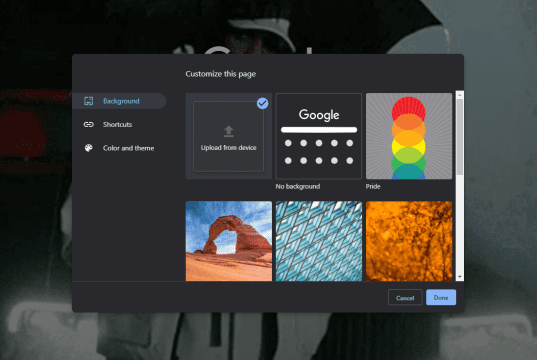Viewport: 537px width, 360px height.
Task: Choose Upload from device tile
Action: coord(228,136)
